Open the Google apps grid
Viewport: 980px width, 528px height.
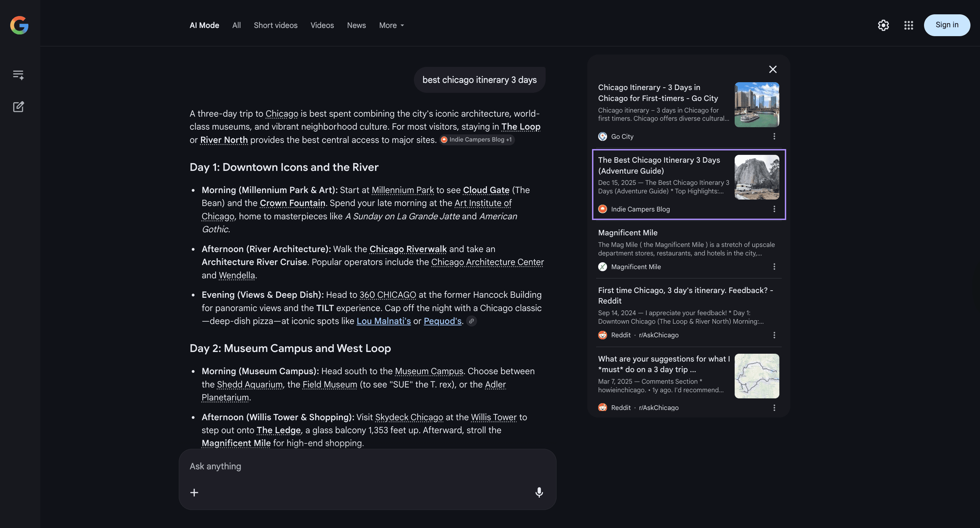click(x=908, y=25)
